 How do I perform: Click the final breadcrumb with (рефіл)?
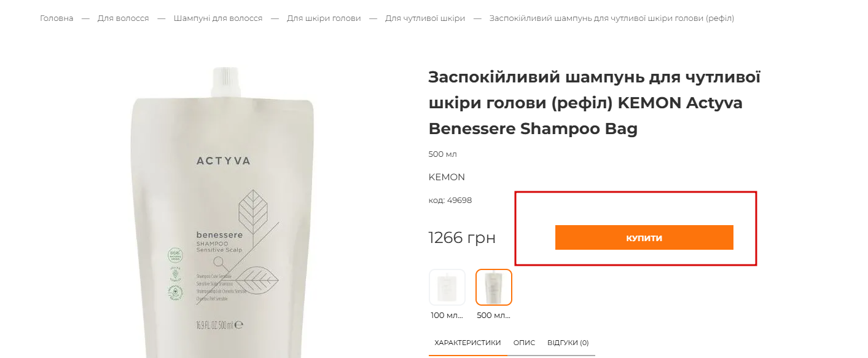(x=612, y=18)
